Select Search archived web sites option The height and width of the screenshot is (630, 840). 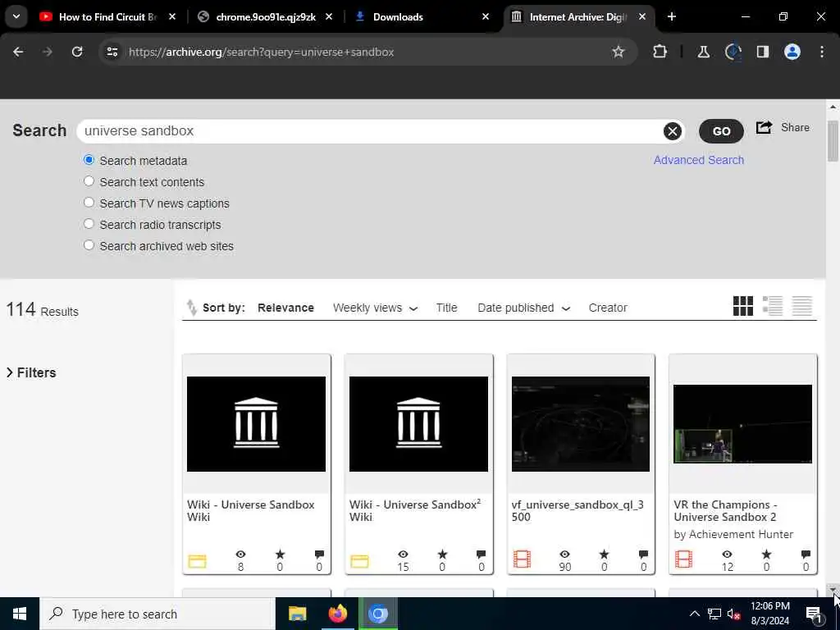(x=89, y=245)
